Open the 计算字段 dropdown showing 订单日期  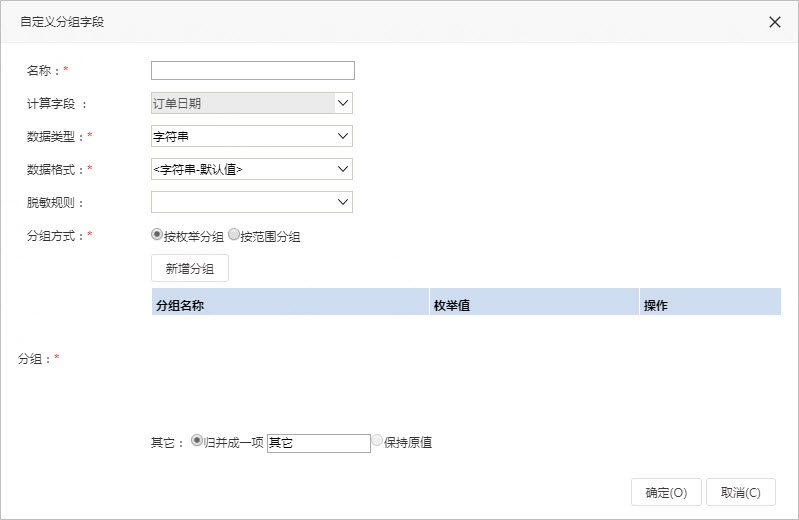pyautogui.click(x=252, y=103)
